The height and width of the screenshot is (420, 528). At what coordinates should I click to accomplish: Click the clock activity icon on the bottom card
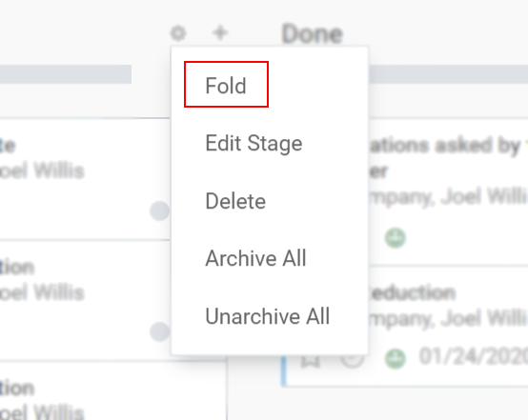[x=353, y=361]
